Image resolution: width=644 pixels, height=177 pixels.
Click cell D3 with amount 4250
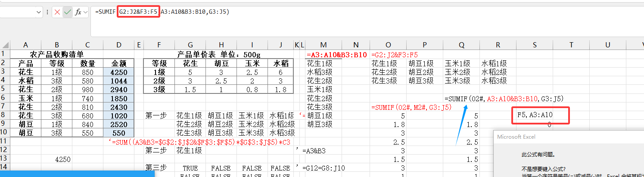tap(119, 72)
